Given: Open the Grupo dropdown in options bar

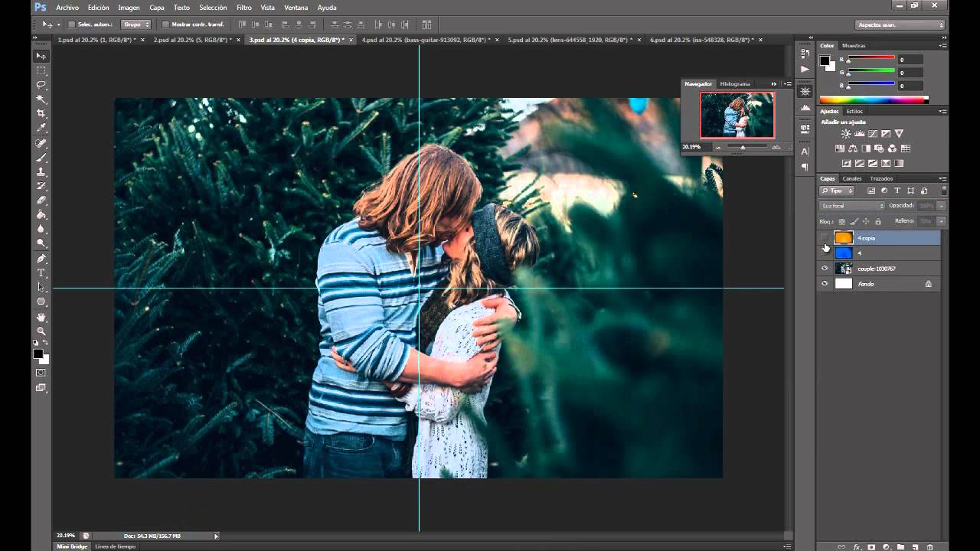Looking at the screenshot, I should (136, 24).
